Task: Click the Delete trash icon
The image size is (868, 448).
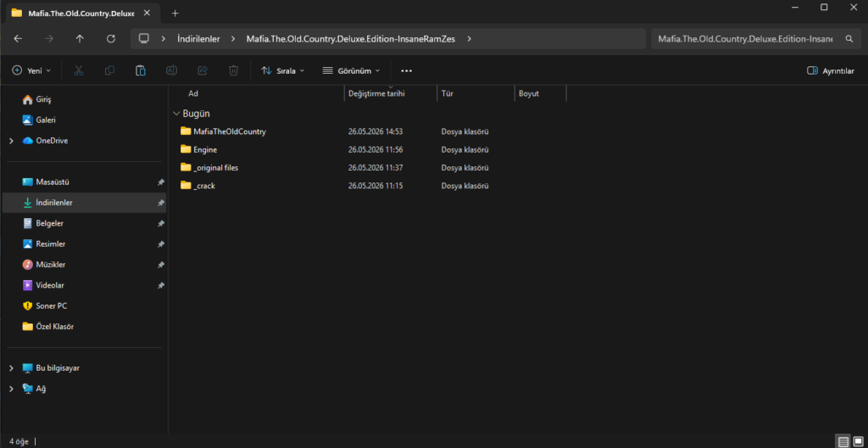Action: pos(234,70)
